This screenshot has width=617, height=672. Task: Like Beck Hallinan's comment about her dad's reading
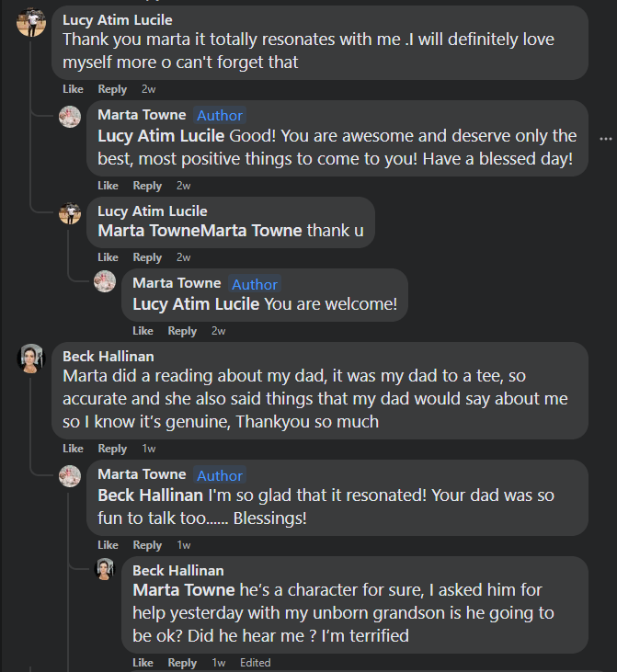coord(73,449)
